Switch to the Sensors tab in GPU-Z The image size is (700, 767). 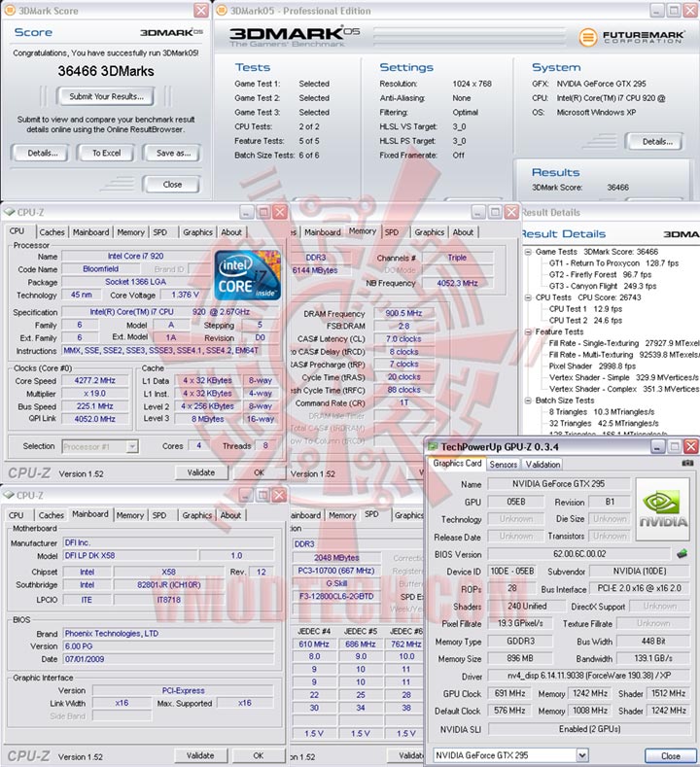tap(503, 465)
